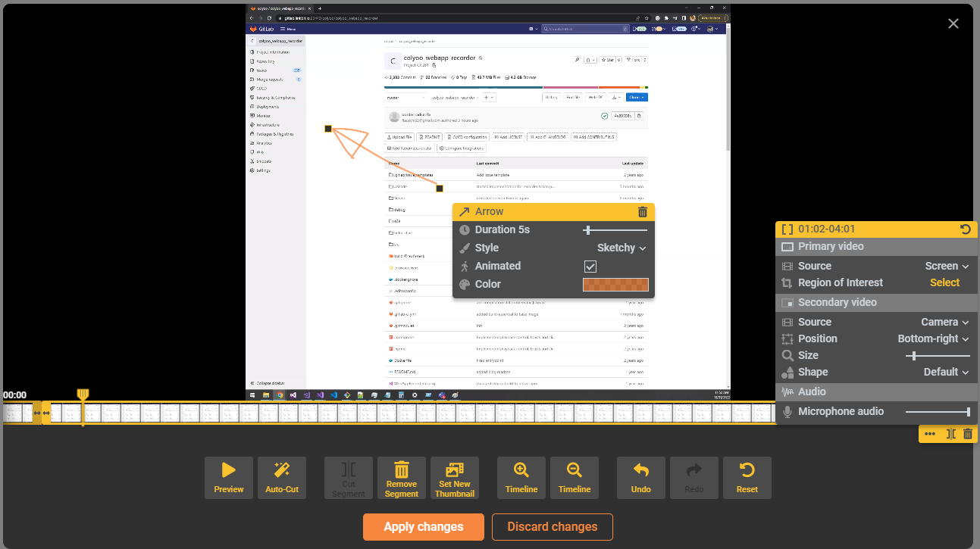980x549 pixels.
Task: Select the arrow's head anchor handle
Action: tap(328, 129)
